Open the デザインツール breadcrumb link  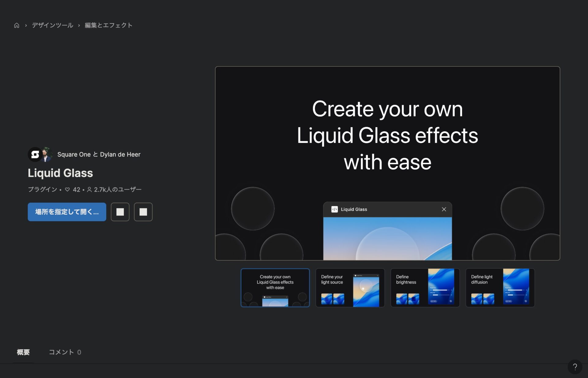[52, 25]
